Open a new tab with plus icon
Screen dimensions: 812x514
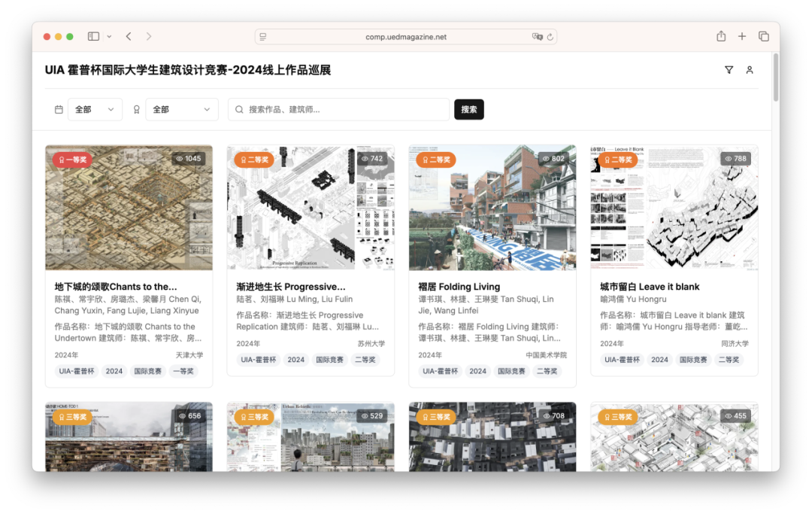(x=742, y=36)
